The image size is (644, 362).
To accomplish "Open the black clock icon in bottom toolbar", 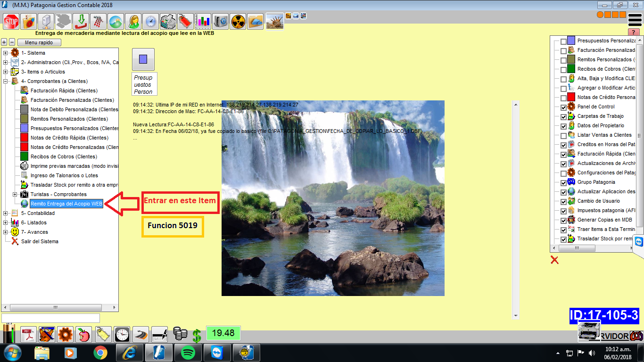I will point(122,335).
